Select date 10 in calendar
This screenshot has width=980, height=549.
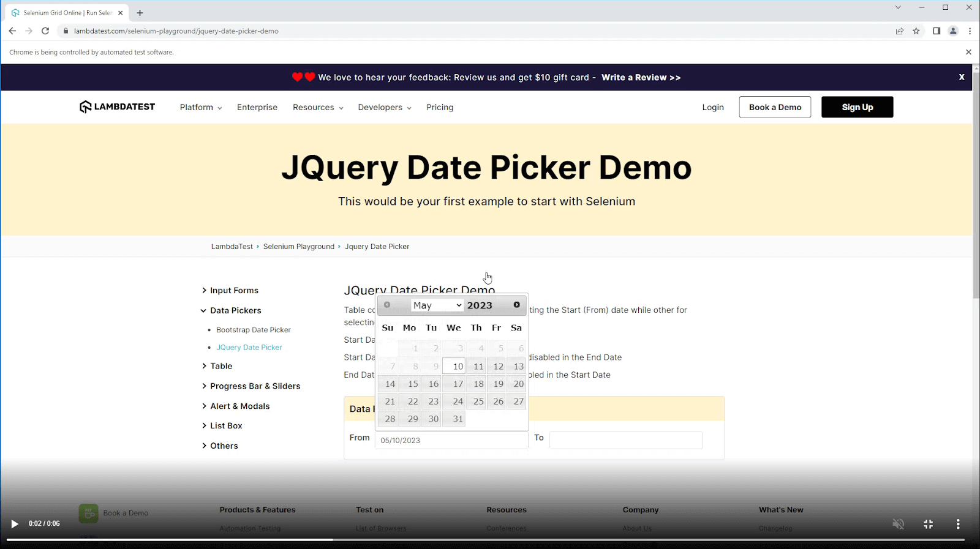click(x=454, y=366)
